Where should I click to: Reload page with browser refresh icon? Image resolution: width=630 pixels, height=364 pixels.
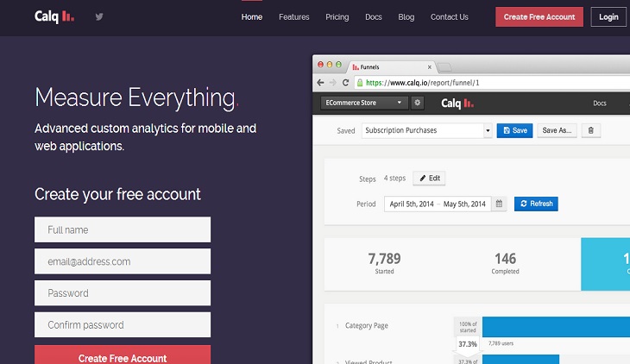345,82
